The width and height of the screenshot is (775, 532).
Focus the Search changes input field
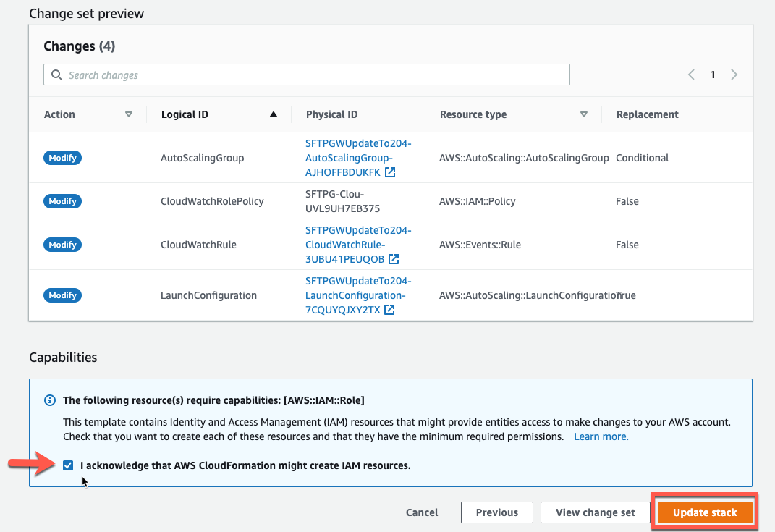pyautogui.click(x=311, y=75)
